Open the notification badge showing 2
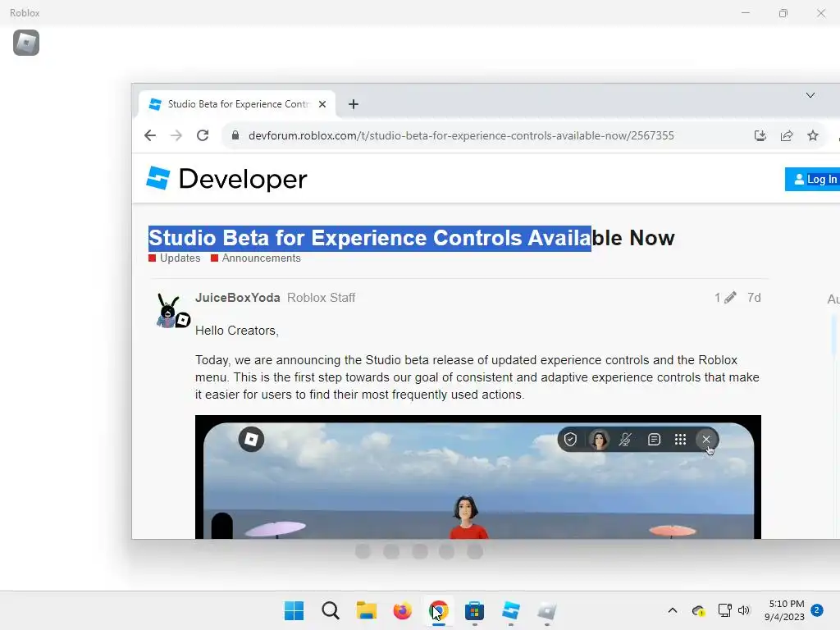 click(x=817, y=610)
